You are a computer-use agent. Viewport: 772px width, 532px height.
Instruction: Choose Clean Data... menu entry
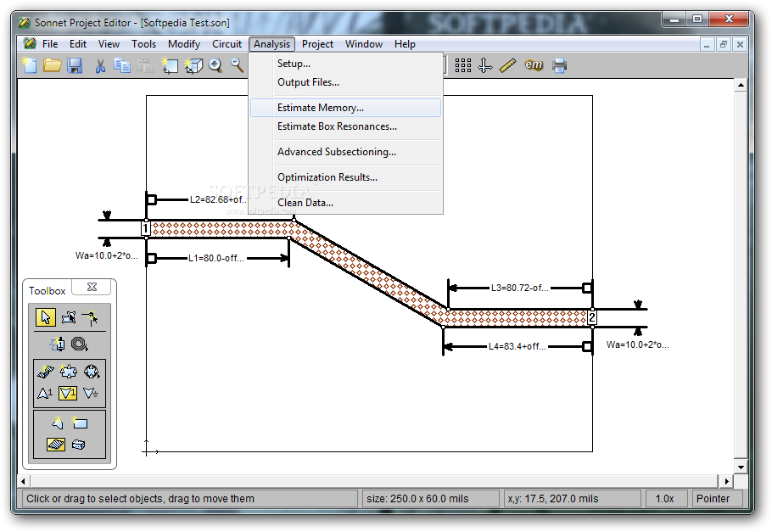(x=345, y=203)
